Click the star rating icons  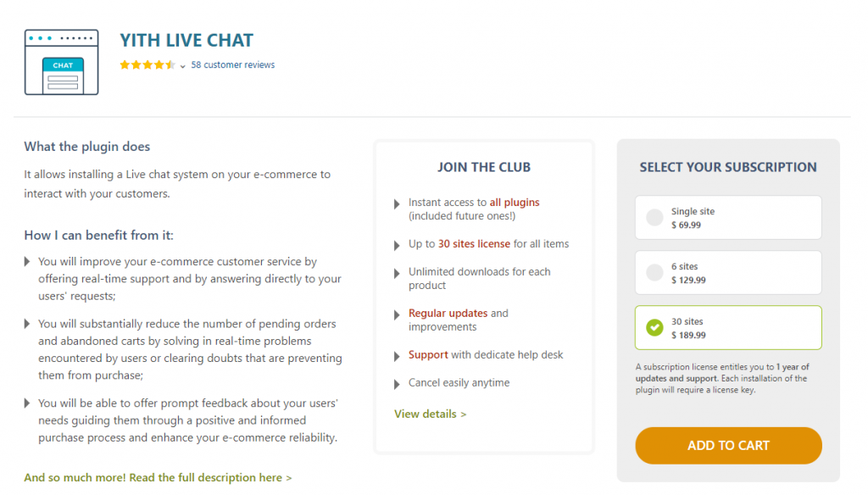(x=147, y=65)
